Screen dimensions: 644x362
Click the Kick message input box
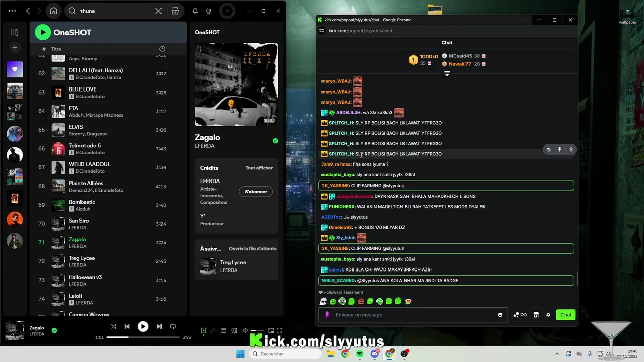413,315
